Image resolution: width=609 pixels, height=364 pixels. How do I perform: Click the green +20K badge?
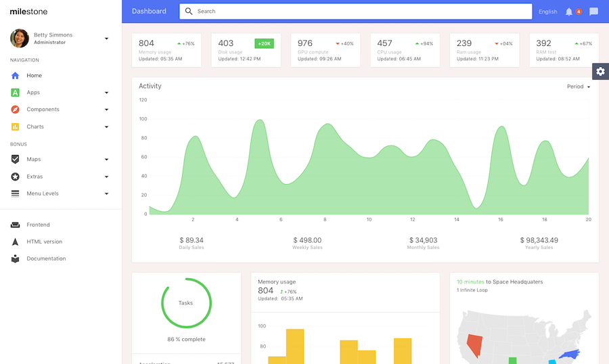264,43
